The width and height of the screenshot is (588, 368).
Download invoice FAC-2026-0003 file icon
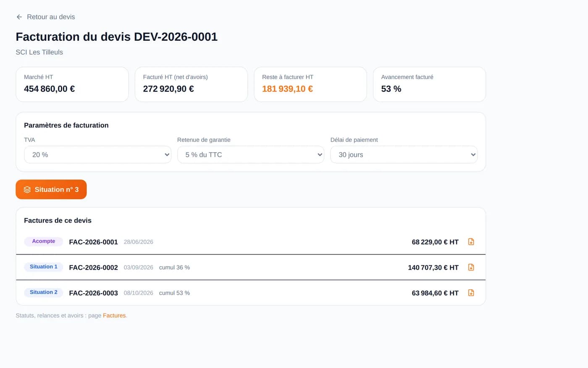click(471, 293)
